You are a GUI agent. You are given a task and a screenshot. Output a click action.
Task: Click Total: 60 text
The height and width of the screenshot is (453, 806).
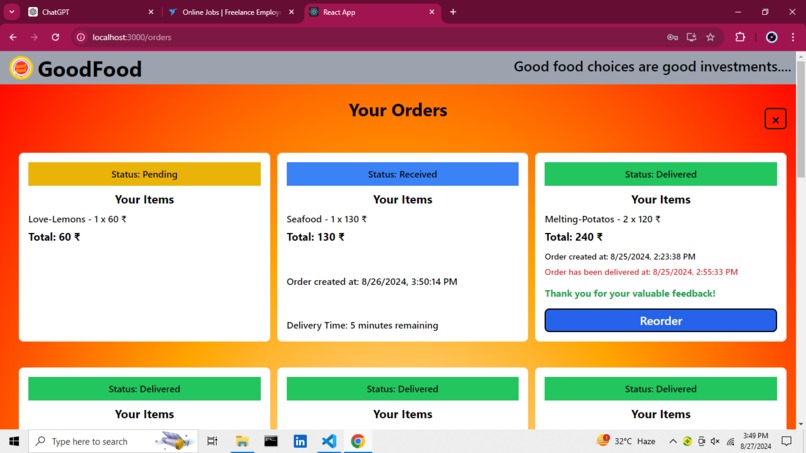pyautogui.click(x=54, y=237)
